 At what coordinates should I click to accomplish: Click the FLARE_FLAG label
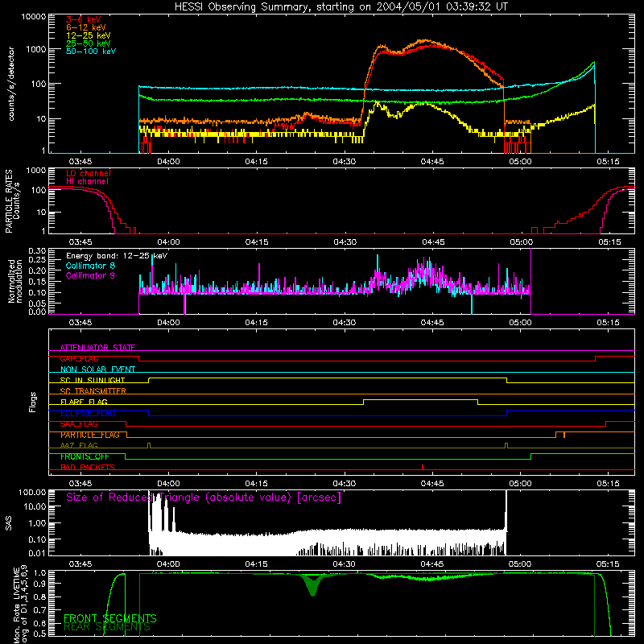(x=84, y=402)
